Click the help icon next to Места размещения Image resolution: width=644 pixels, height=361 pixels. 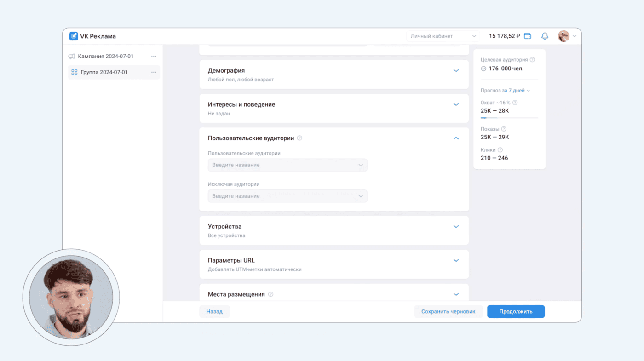click(270, 294)
